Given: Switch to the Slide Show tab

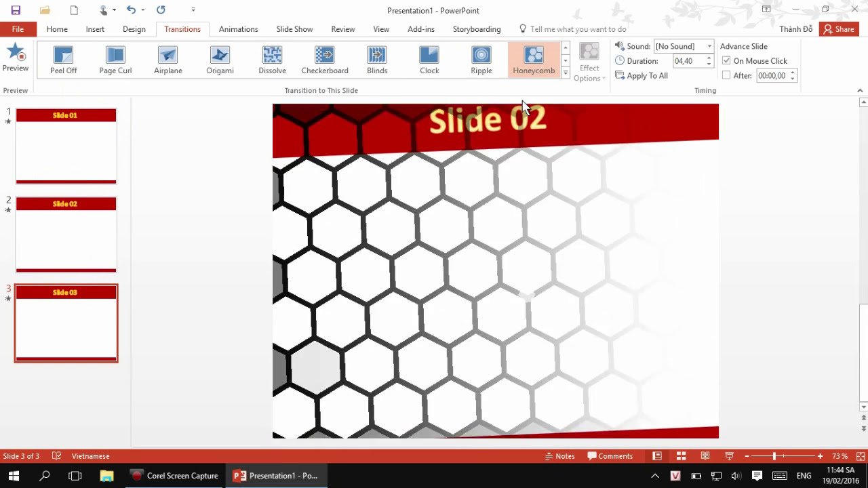Looking at the screenshot, I should click(294, 29).
